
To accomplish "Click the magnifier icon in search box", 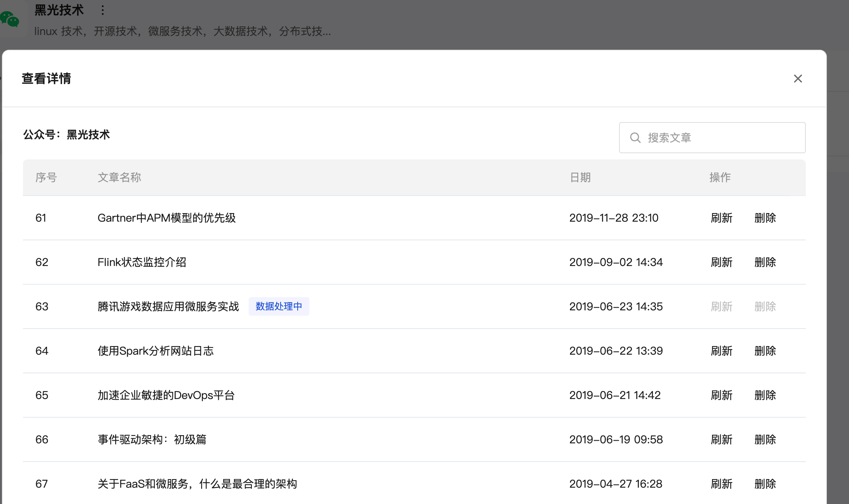I will (x=635, y=138).
